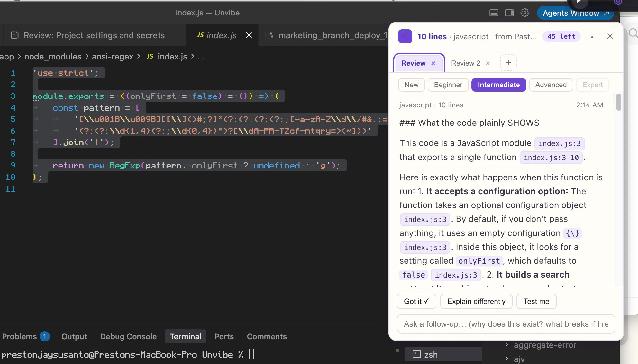Click the Got it button
The height and width of the screenshot is (364, 638).
(x=416, y=301)
